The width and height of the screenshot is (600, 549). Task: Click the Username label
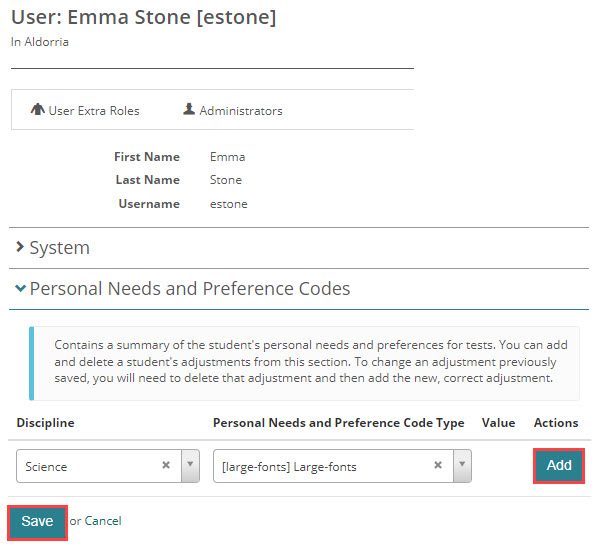(x=149, y=204)
